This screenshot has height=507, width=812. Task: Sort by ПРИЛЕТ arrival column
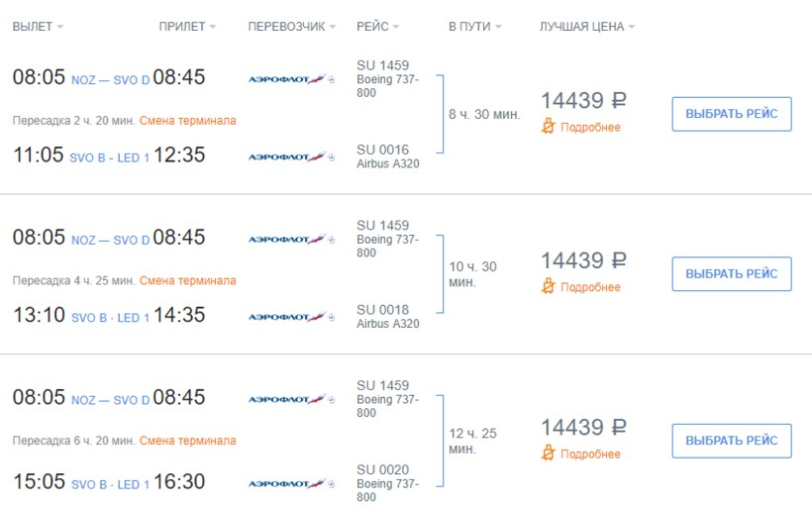pyautogui.click(x=187, y=27)
